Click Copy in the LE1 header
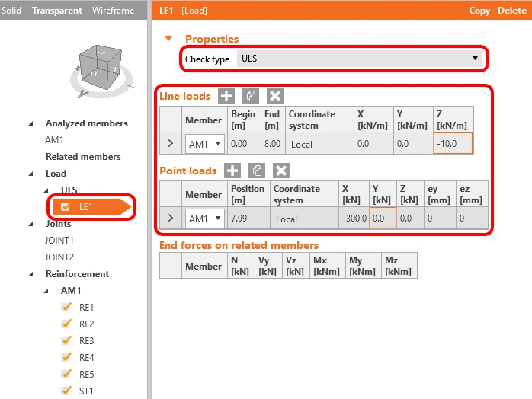 [x=479, y=11]
